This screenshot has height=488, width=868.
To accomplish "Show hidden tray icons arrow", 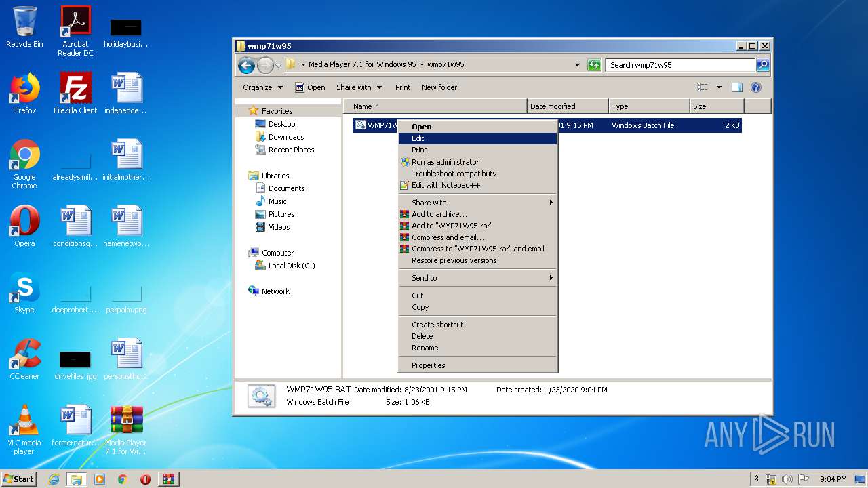I will (757, 479).
